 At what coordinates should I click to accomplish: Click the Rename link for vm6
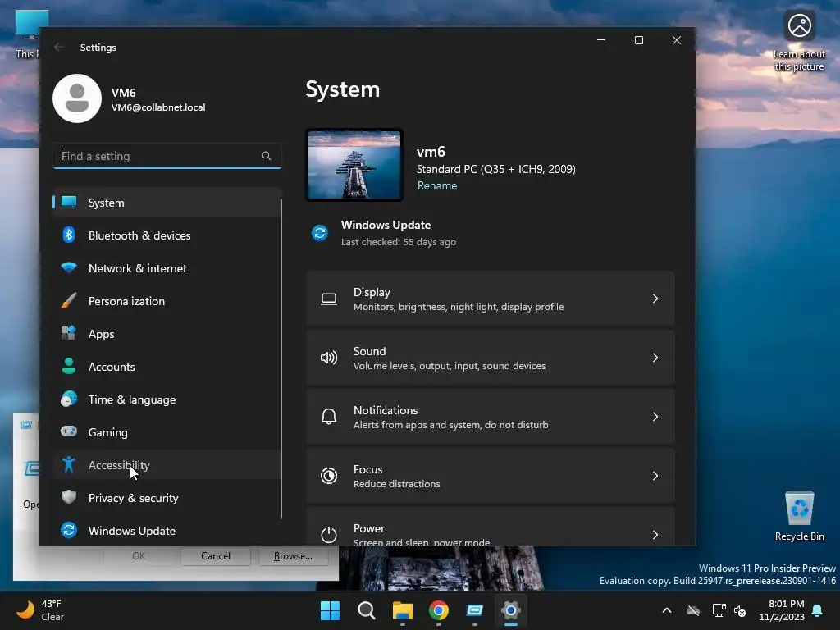tap(437, 185)
